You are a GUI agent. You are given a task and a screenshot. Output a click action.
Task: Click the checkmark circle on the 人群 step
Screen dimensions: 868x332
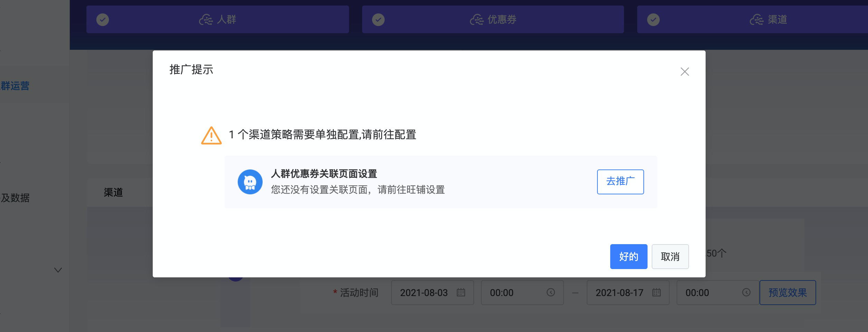pyautogui.click(x=103, y=20)
